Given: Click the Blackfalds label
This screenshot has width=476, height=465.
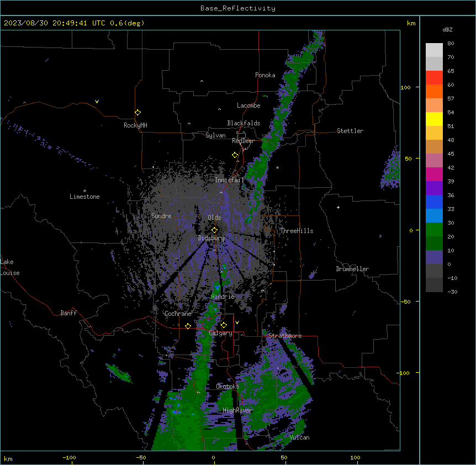Looking at the screenshot, I should [x=244, y=123].
